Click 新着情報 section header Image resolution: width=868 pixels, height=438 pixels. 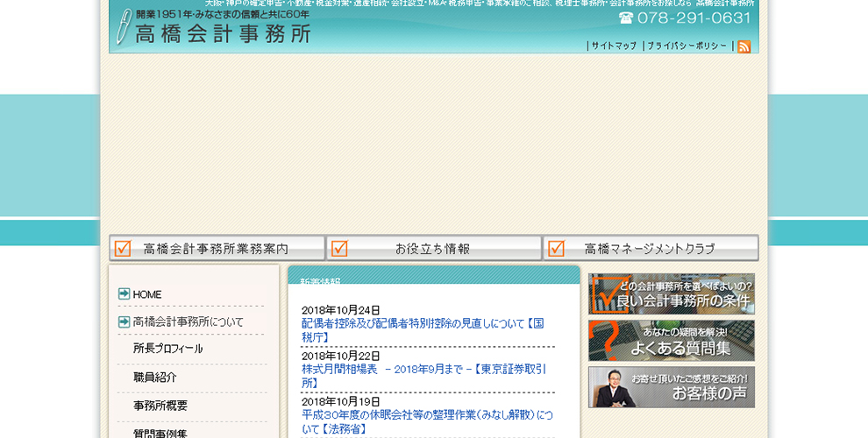click(321, 281)
